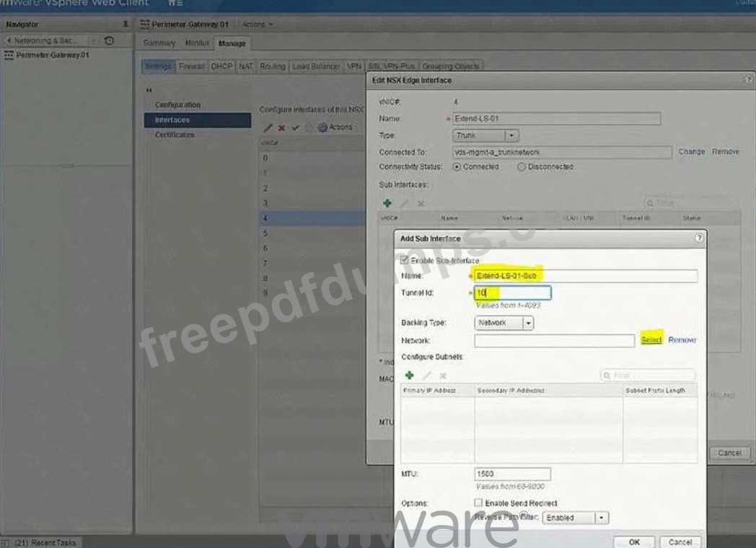Click the Select link for Network
Viewport: 756px width, 548px height.
(651, 340)
